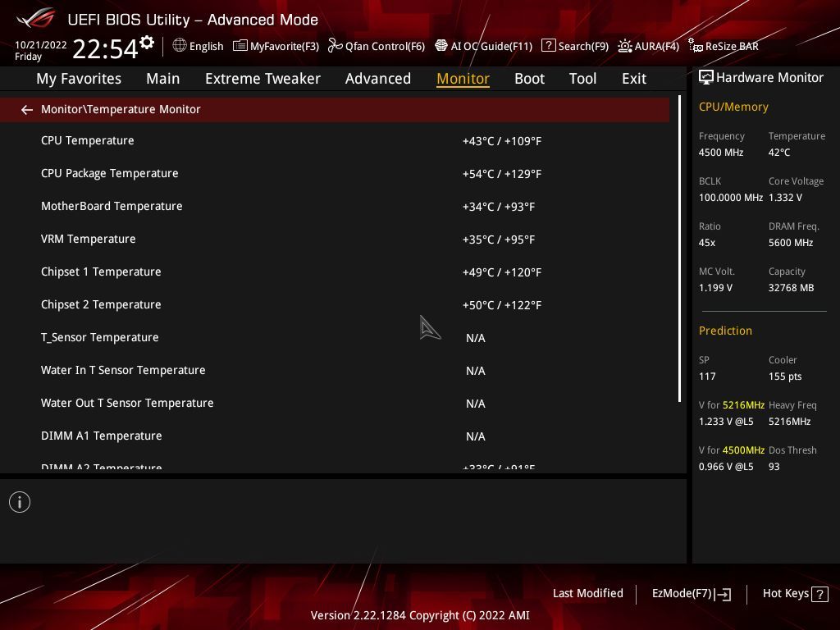Click the +34°C / +93°F motherboard value
840x630 pixels.
tap(499, 207)
